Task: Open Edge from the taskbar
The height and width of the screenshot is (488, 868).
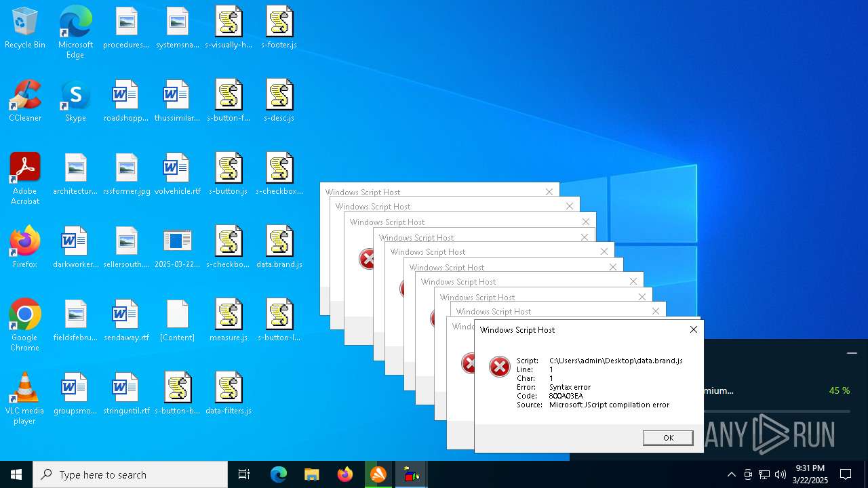Action: (x=279, y=474)
